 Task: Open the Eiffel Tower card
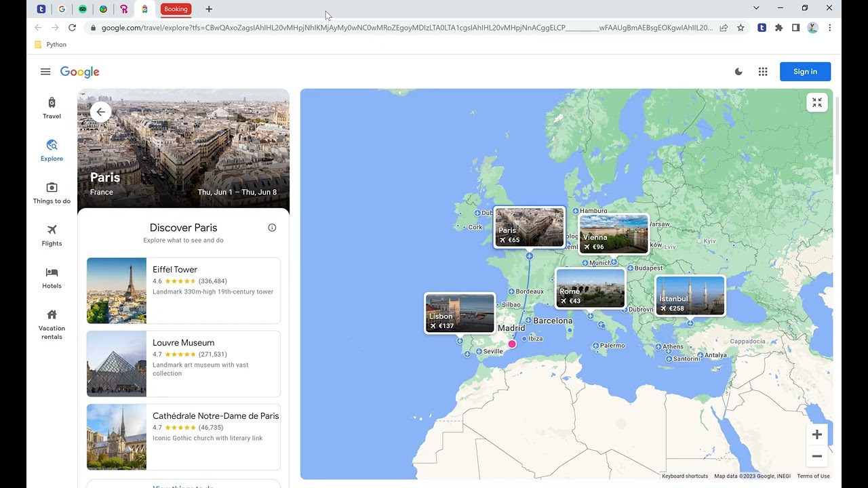[x=183, y=291]
